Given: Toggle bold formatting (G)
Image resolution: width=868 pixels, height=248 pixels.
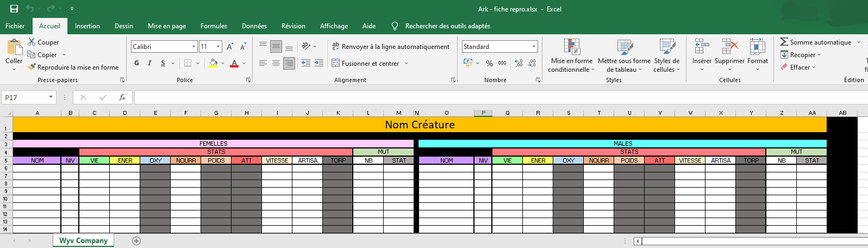Looking at the screenshot, I should (x=137, y=63).
